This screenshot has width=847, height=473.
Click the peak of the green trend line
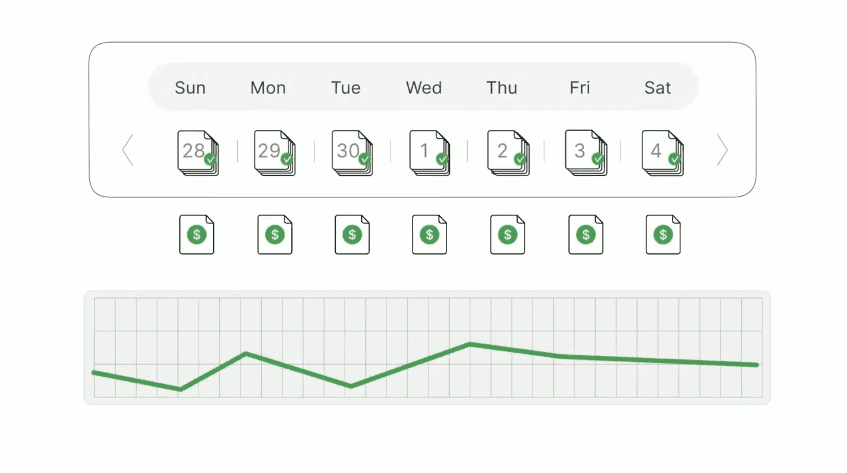click(469, 344)
